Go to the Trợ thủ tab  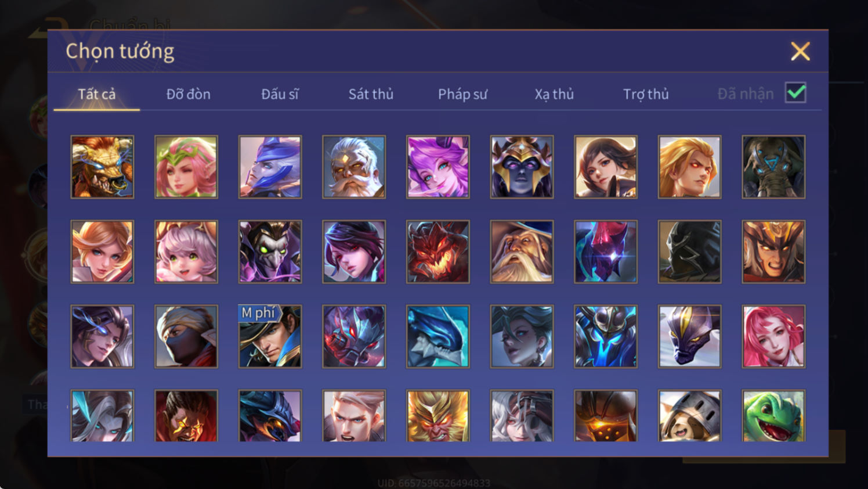point(646,94)
